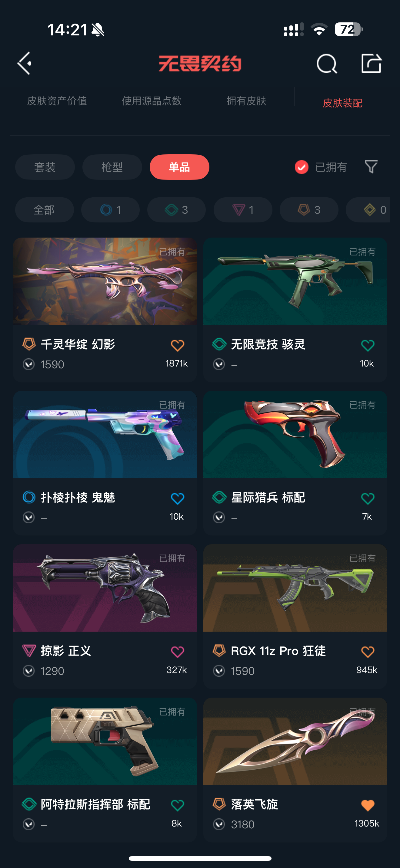Filter by green diamond tier showing 3
This screenshot has height=868, width=400.
click(176, 210)
